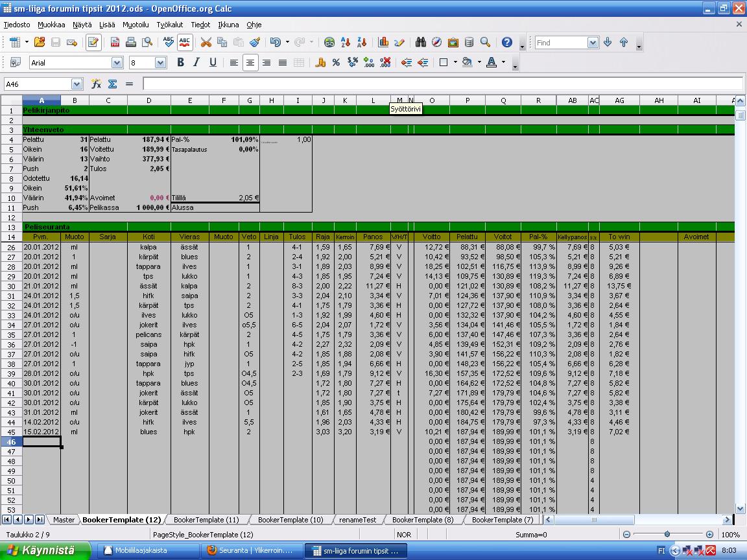Open the Function Wizard icon

click(96, 84)
